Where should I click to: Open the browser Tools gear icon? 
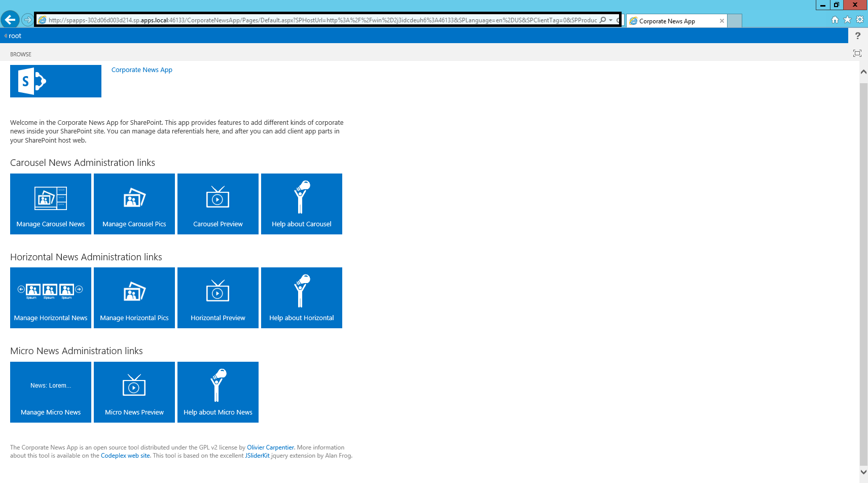[860, 20]
